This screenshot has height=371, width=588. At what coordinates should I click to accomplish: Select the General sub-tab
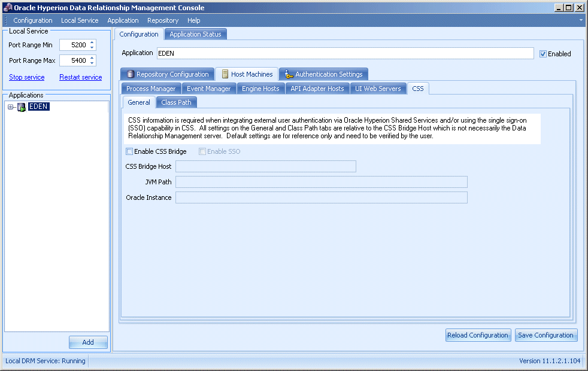[139, 102]
